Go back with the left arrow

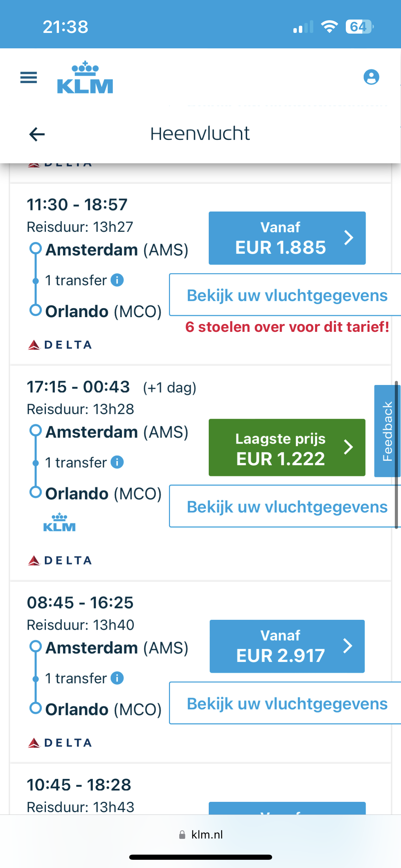click(x=37, y=134)
